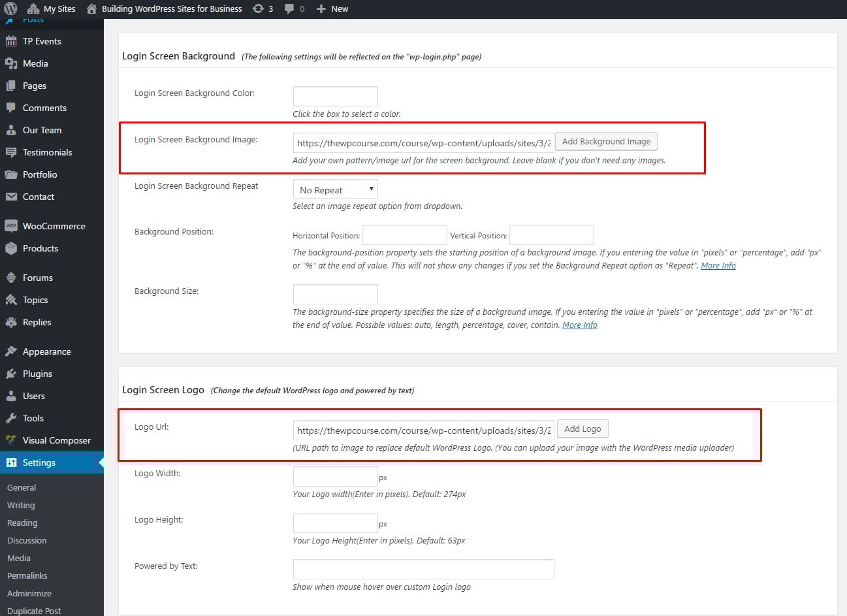Screen dimensions: 847x616
Task: Click the Appearance paintbrush icon
Action: [11, 351]
